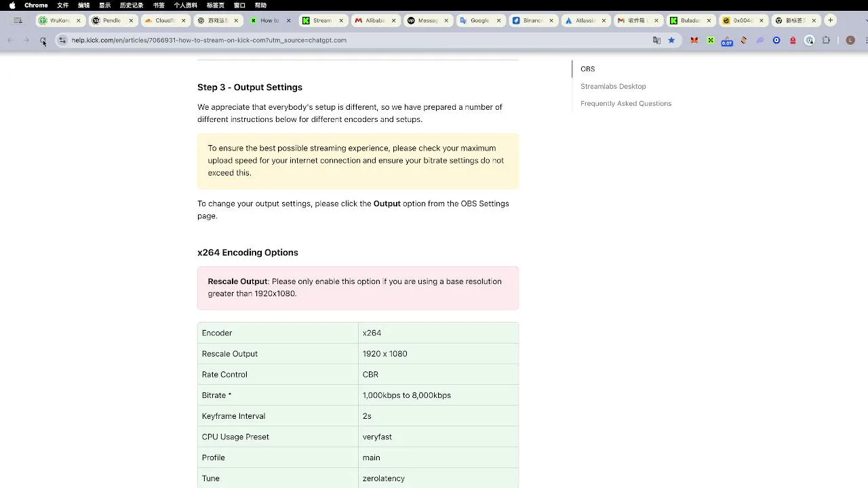The height and width of the screenshot is (488, 868).
Task: Switch to the Atlassian tab
Action: [x=585, y=20]
